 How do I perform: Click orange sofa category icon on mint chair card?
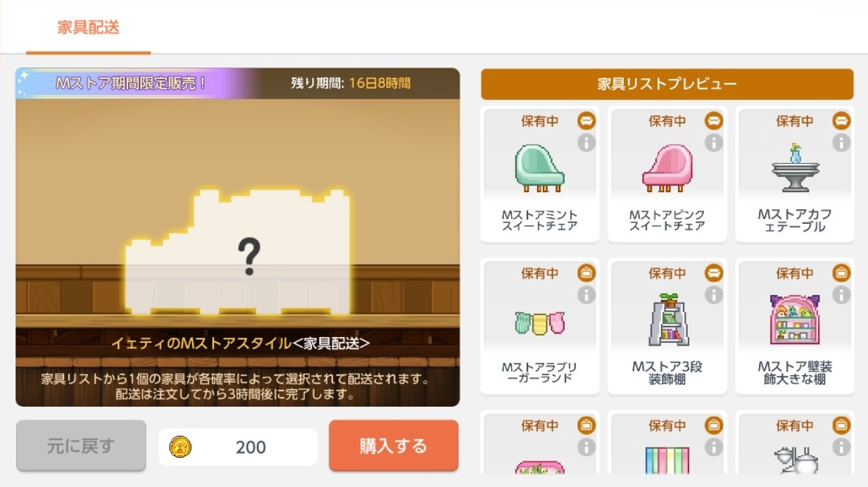[x=586, y=121]
